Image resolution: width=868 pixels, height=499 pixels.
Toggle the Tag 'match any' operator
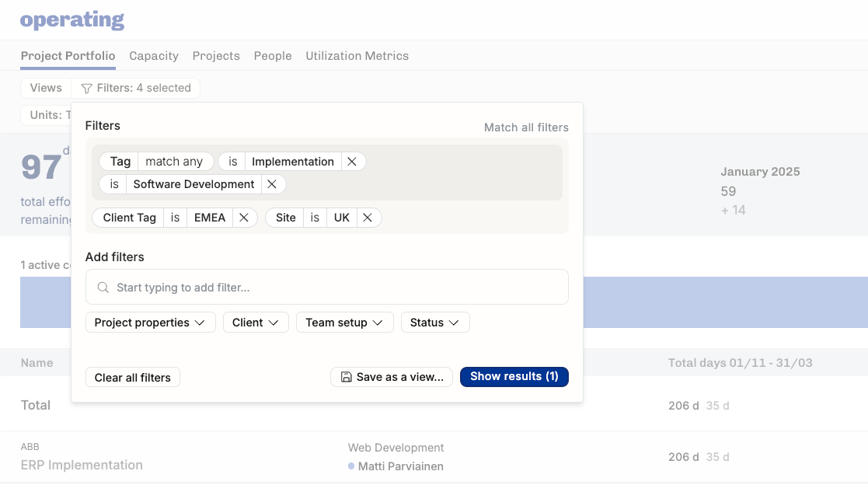pos(174,162)
